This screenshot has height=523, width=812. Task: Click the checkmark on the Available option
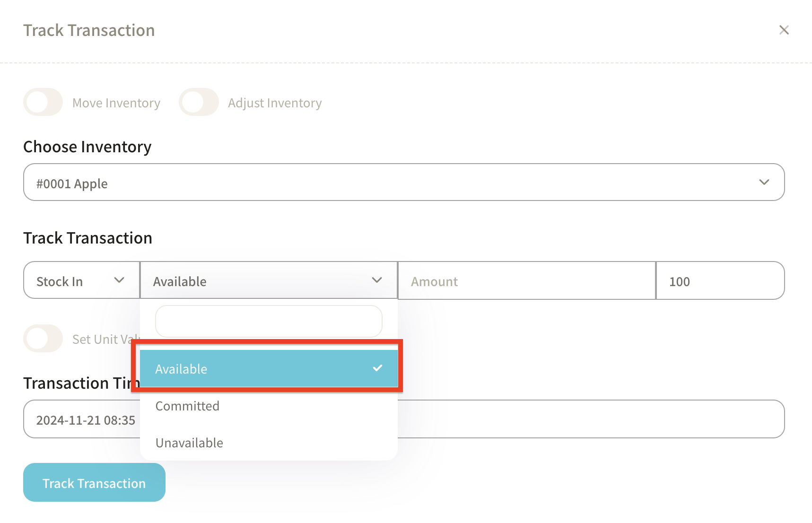[x=377, y=368]
